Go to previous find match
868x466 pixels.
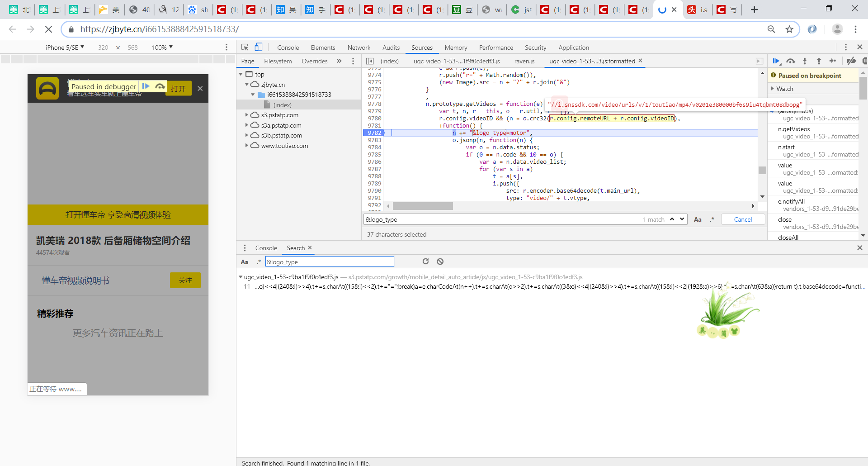pos(672,219)
